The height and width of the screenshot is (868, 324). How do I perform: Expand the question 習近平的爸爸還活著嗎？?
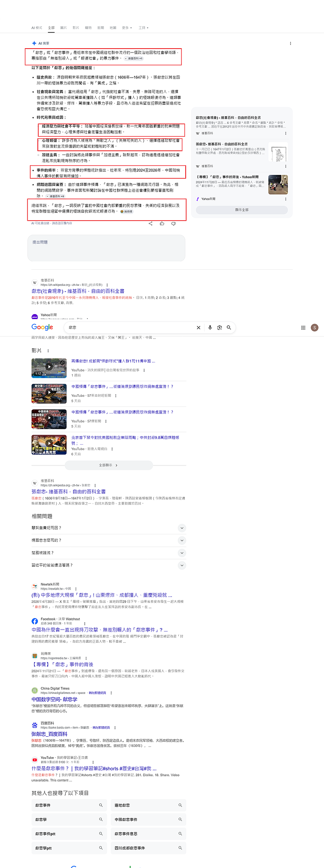click(108, 565)
